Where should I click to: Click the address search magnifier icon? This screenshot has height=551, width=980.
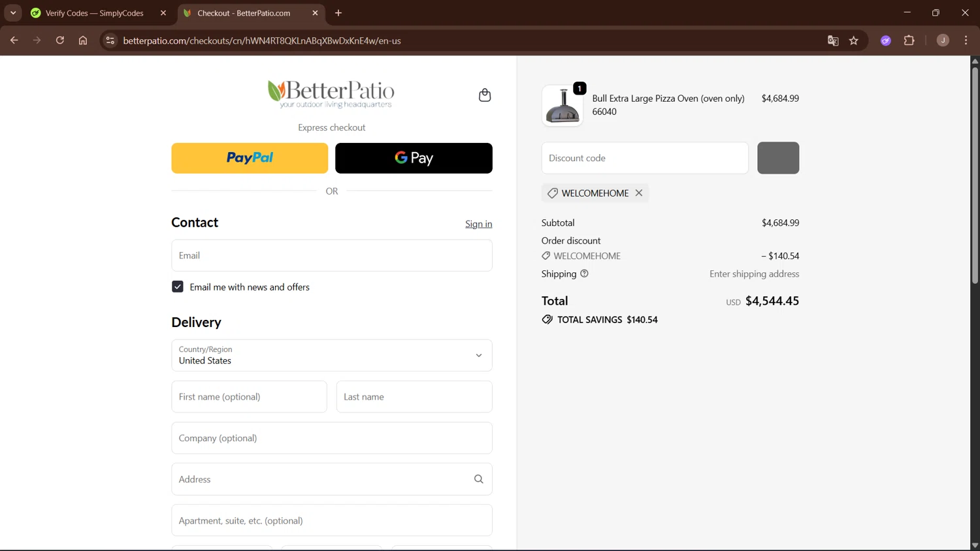479,479
